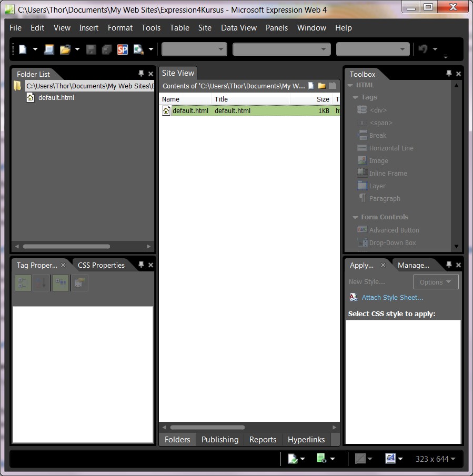Screen dimensions: 473x476
Task: Open the Data View menu
Action: point(239,28)
